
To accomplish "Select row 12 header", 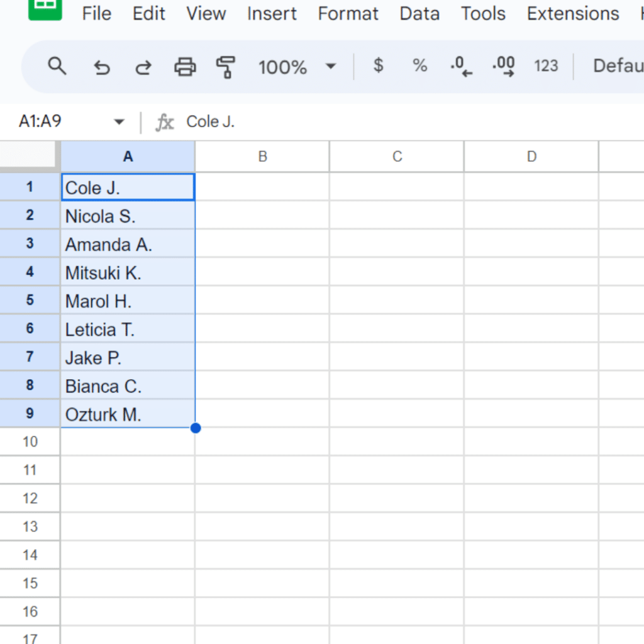I will pyautogui.click(x=30, y=499).
